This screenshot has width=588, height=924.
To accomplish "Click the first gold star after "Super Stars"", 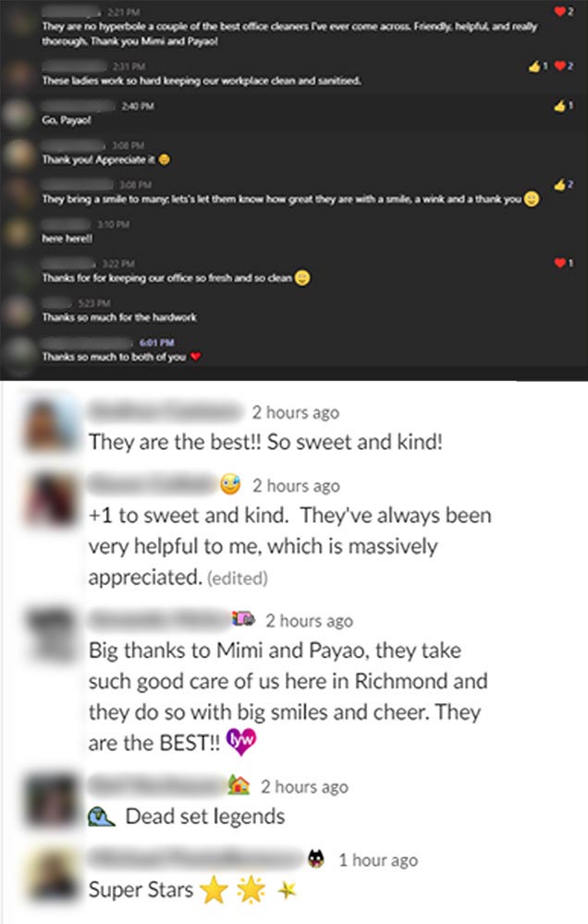I will coord(214,889).
